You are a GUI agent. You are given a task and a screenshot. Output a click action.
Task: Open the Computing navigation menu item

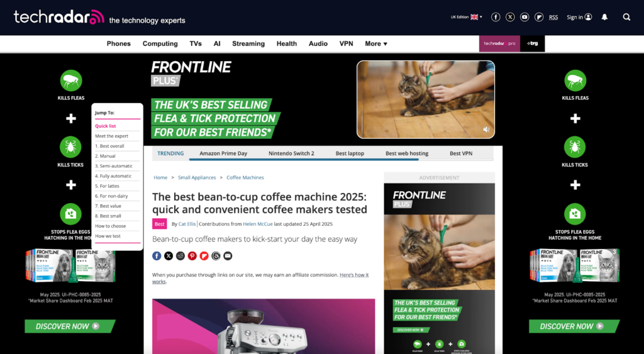[160, 43]
